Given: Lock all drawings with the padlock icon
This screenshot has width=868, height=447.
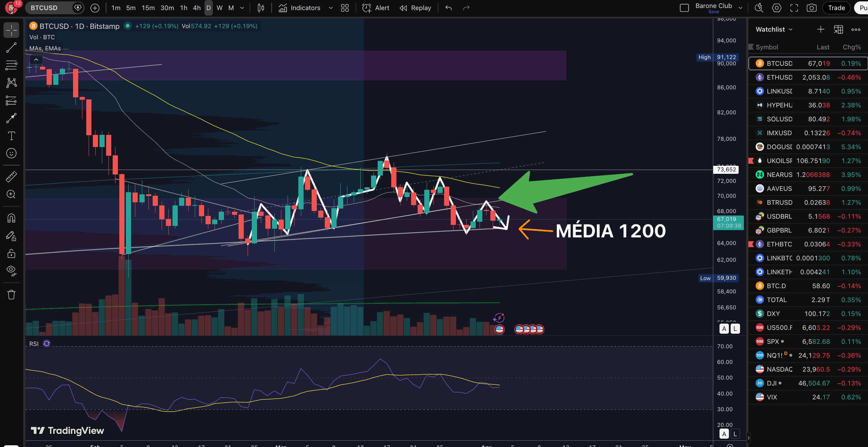Looking at the screenshot, I should pyautogui.click(x=11, y=253).
